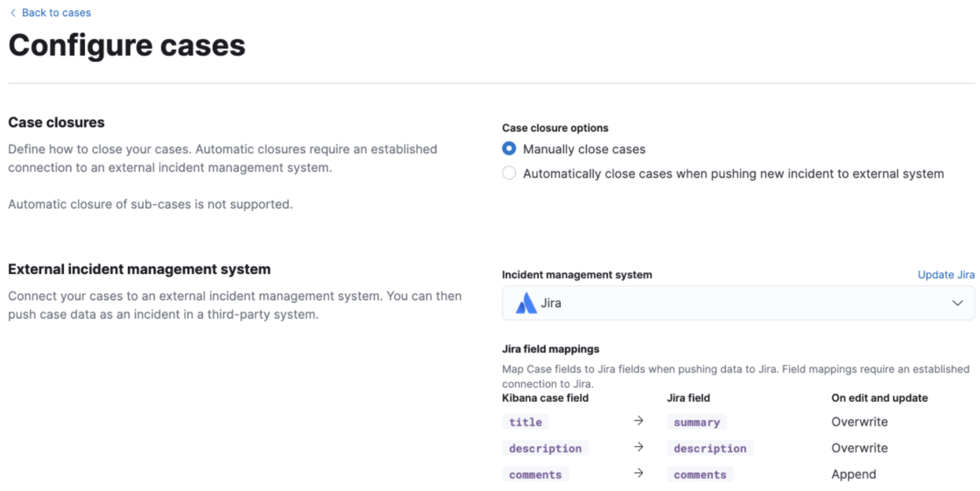Select the Manually close cases radio button

coord(509,149)
